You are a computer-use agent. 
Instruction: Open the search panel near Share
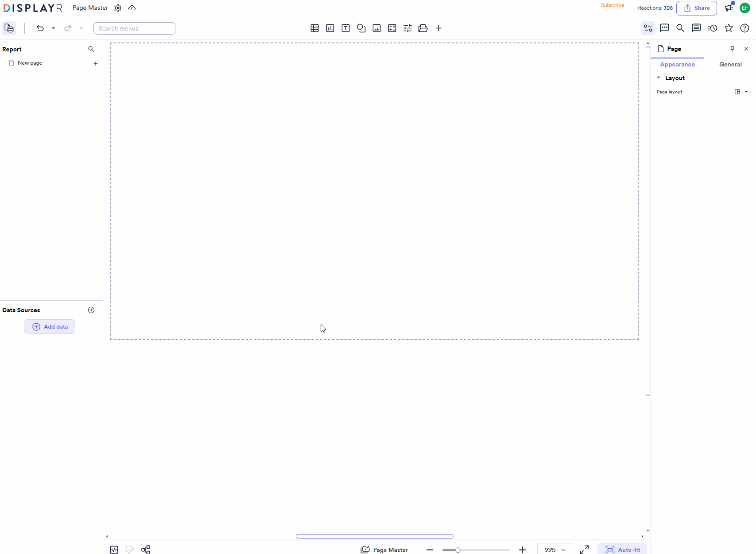680,28
